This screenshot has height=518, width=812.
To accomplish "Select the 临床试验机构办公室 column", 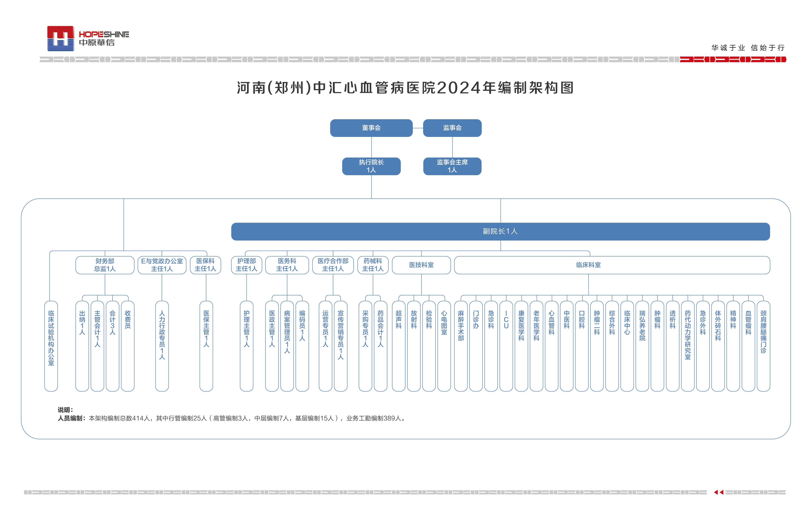I will (x=51, y=346).
